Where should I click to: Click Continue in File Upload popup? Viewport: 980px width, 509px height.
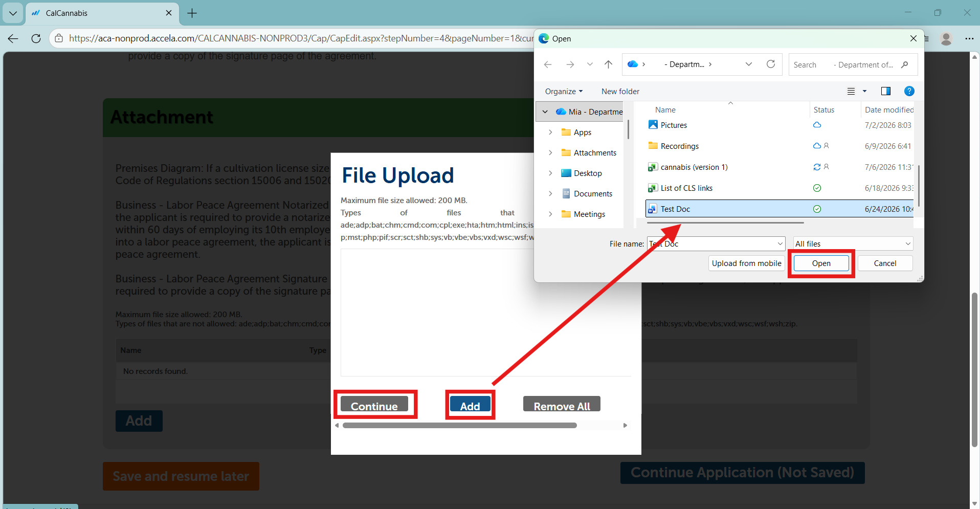tap(374, 405)
